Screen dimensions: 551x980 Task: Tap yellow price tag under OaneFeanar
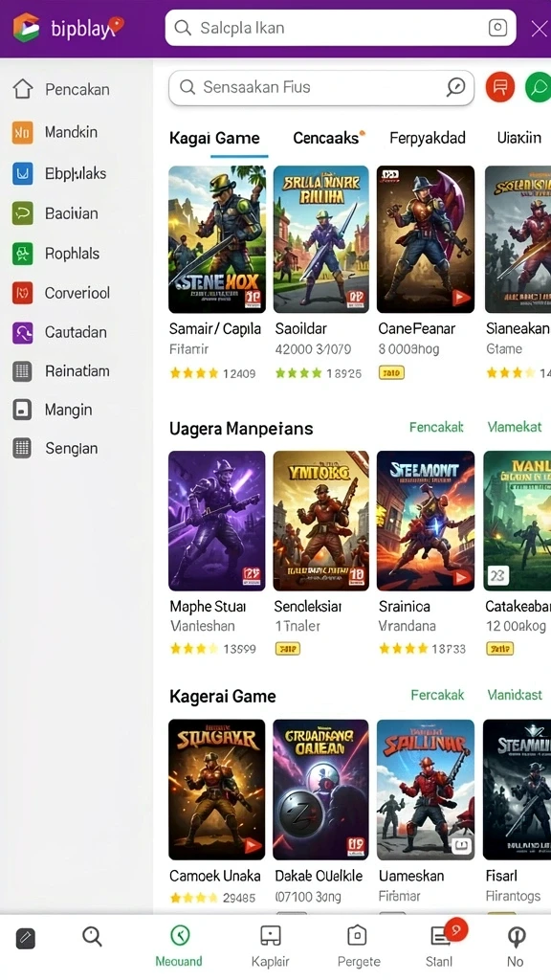391,373
